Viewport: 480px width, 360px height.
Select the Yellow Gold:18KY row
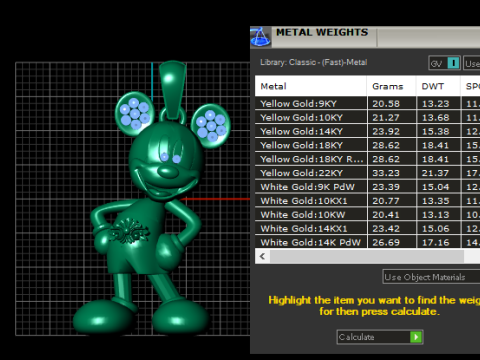pos(368,145)
